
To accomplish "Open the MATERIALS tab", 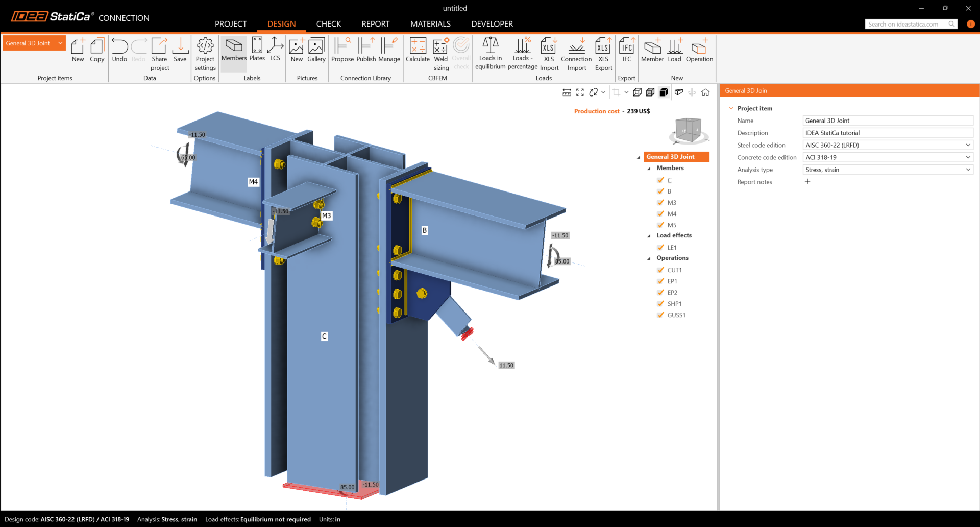I will point(430,24).
